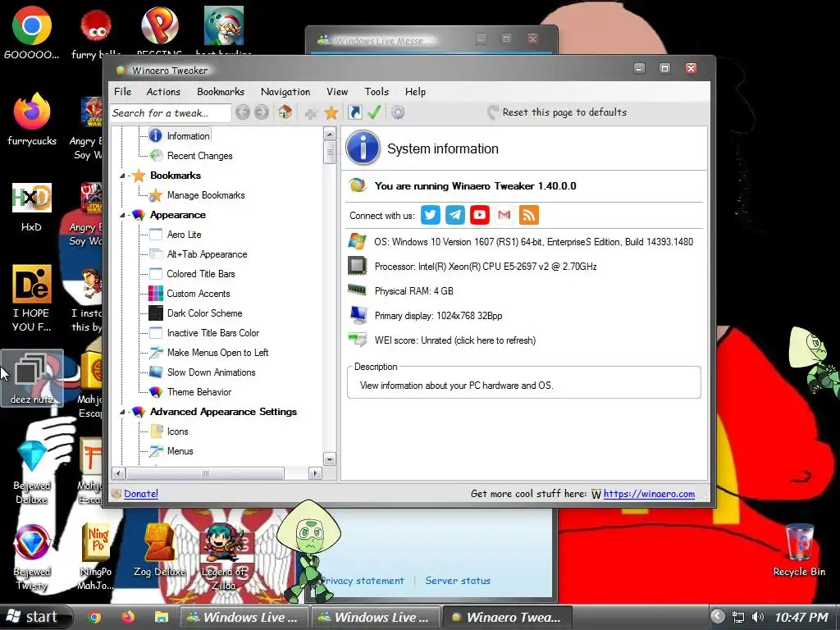Open the Zog Deluxe desktop icon
The width and height of the screenshot is (840, 630).
point(160,550)
